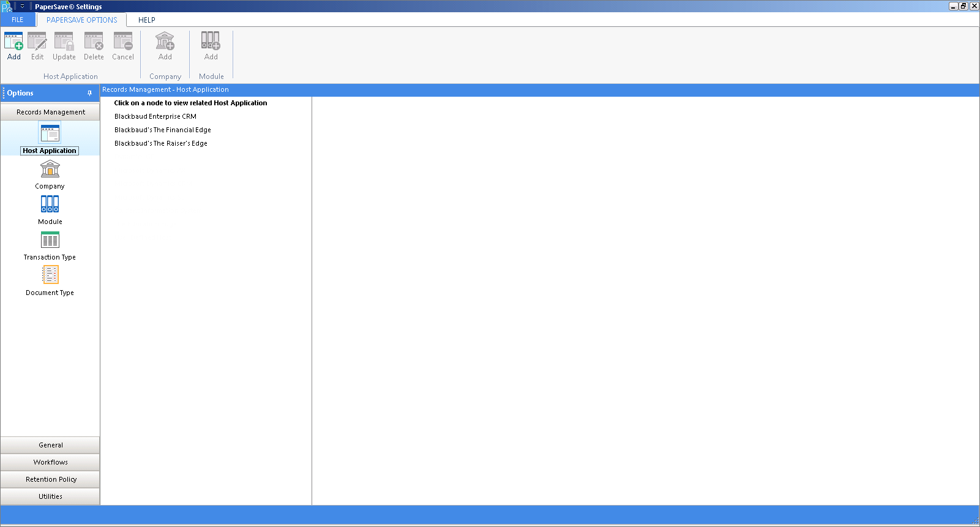The image size is (980, 527).
Task: Expand the General section
Action: click(x=50, y=445)
